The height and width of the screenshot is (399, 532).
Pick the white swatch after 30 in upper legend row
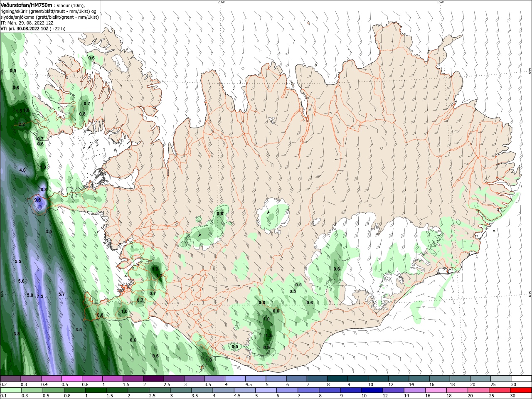521,379
